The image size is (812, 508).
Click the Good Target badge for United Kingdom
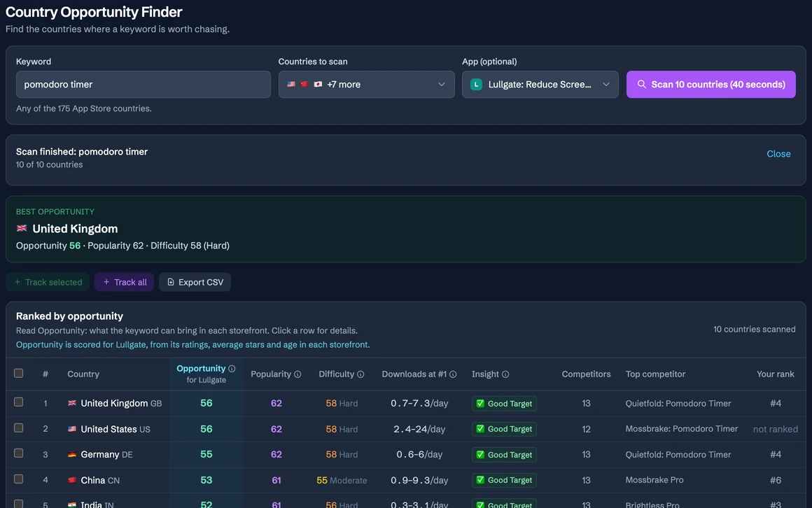coord(504,404)
